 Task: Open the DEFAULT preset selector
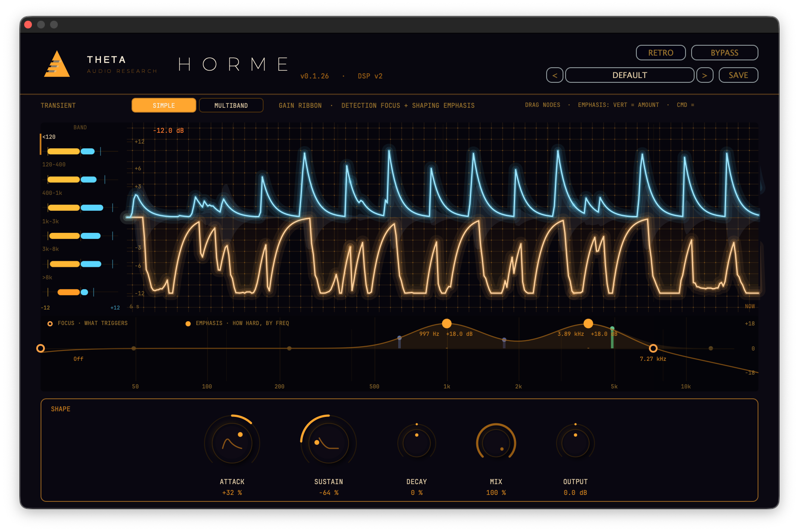point(630,75)
